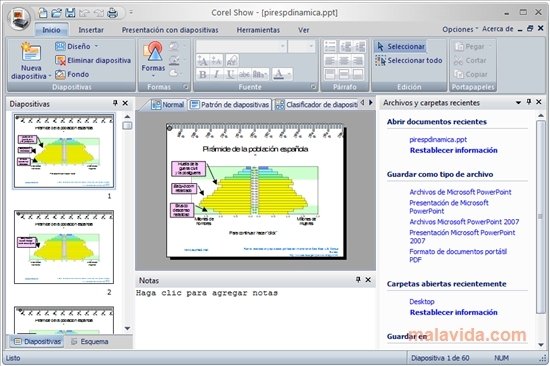Image resolution: width=550 pixels, height=366 pixels.
Task: Open the Ver ribbon tab
Action: 304,30
